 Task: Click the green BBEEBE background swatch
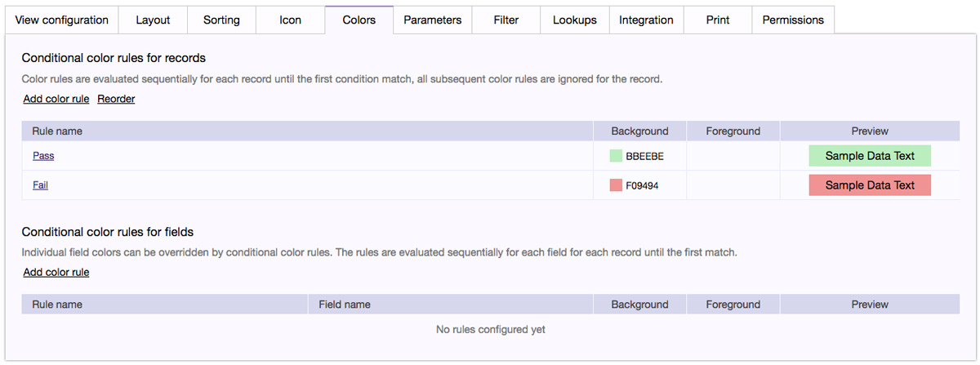click(616, 156)
